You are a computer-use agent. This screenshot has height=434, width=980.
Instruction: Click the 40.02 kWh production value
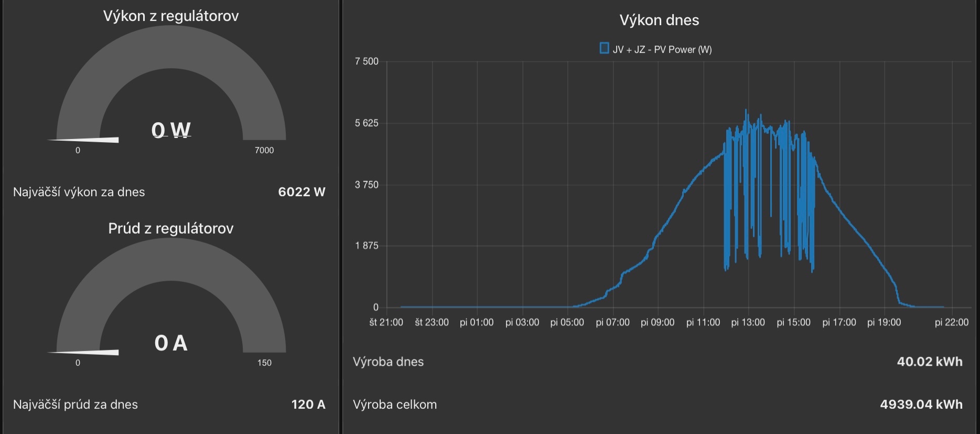930,362
